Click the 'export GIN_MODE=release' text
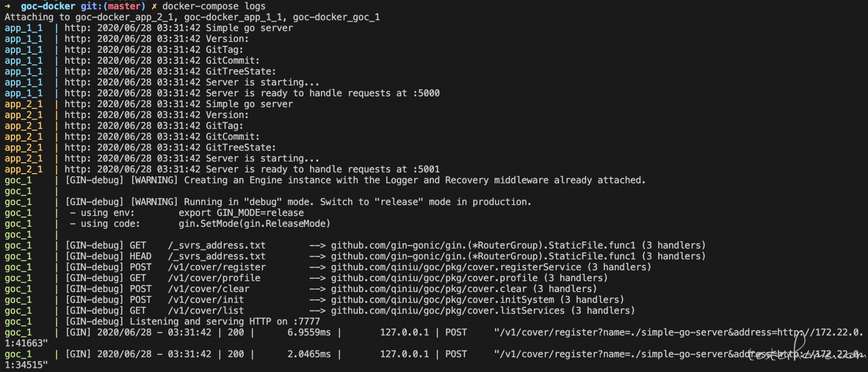Viewport: 868px width, 372px height. coord(241,212)
